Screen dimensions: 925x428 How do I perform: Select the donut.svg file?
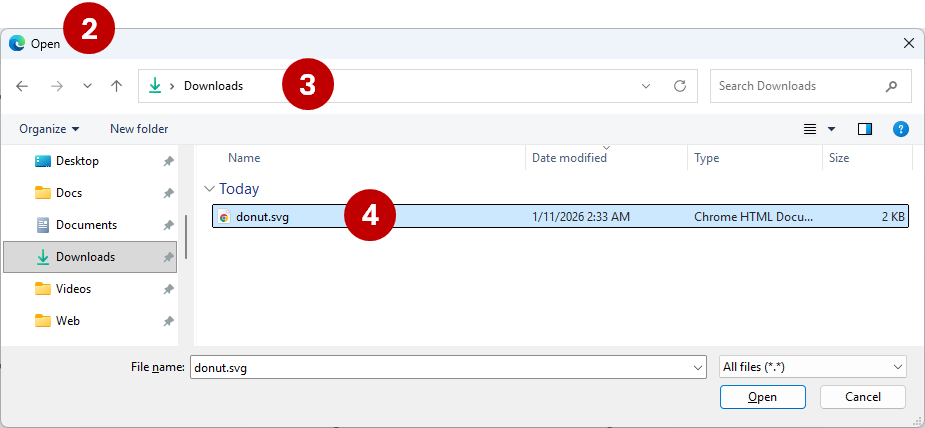click(x=560, y=217)
